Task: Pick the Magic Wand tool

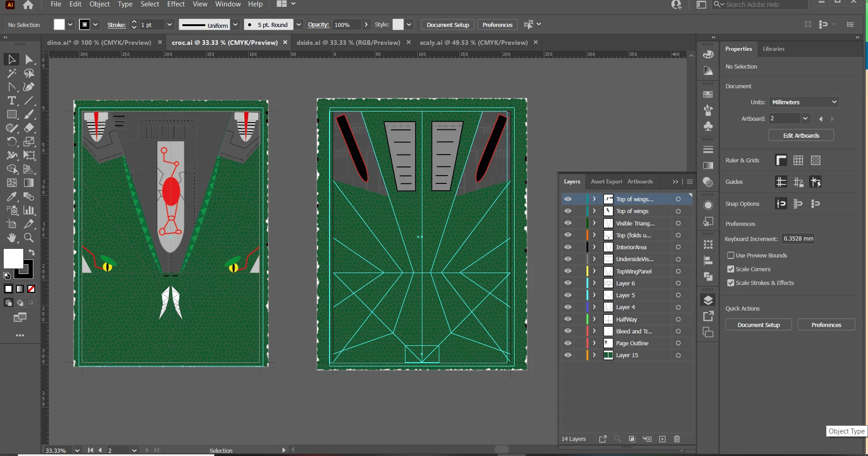Action: coord(11,73)
